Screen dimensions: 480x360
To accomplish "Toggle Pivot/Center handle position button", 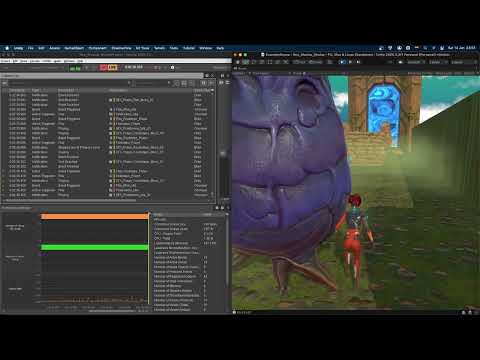I will (299, 62).
